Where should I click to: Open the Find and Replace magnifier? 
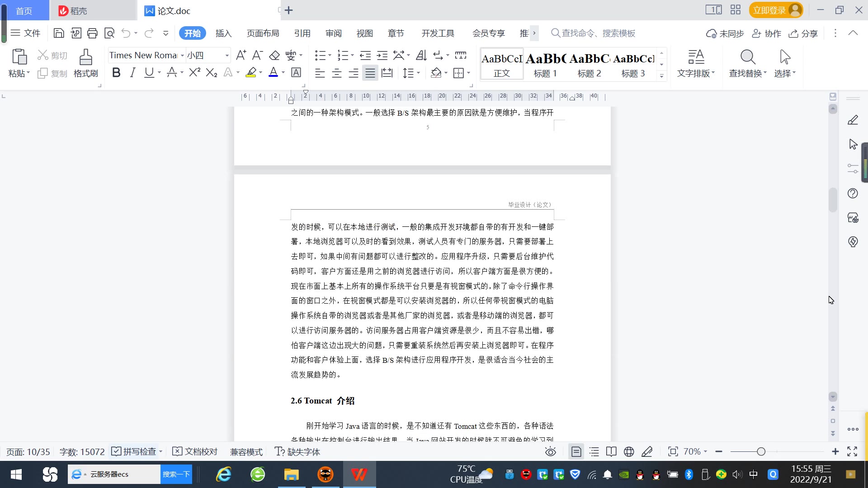point(748,57)
